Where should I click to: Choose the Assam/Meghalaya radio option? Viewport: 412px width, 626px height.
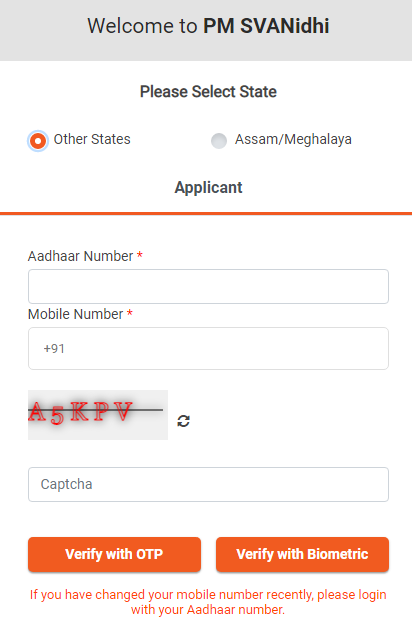219,141
